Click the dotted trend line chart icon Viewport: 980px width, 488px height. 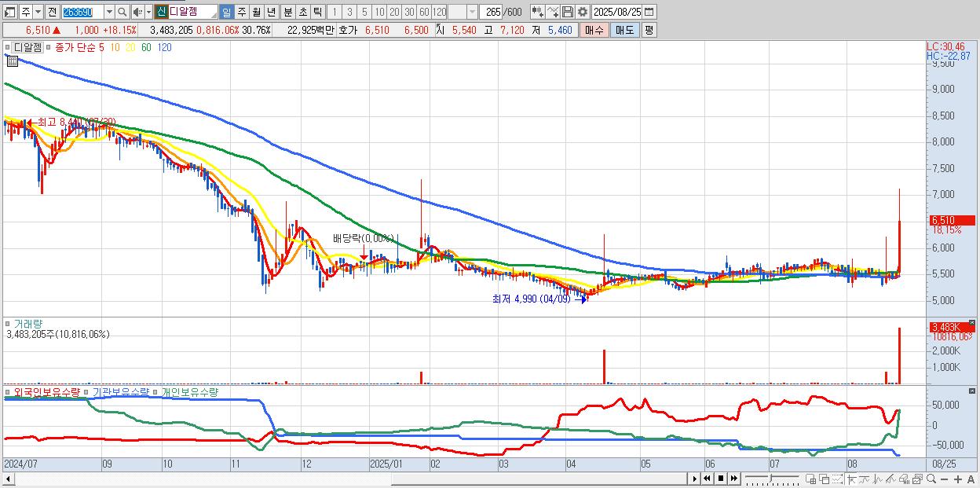click(837, 479)
